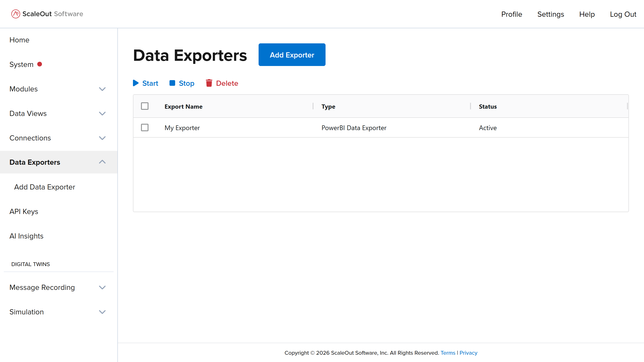Click the DIGITAL TWINS section label
644x362 pixels.
(30, 264)
